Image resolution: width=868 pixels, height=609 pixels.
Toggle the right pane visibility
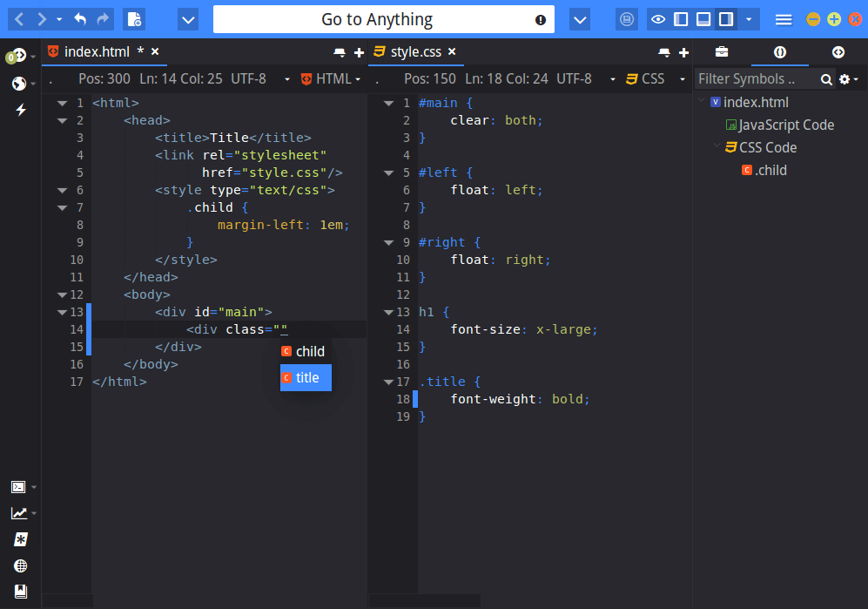point(726,19)
